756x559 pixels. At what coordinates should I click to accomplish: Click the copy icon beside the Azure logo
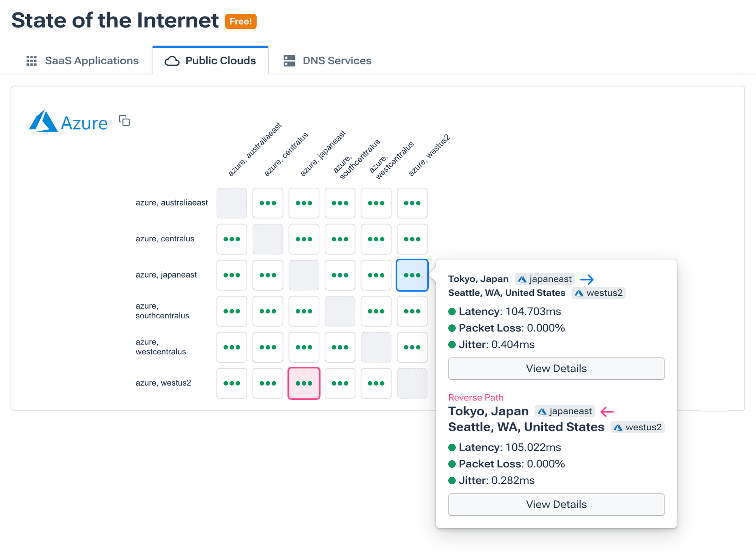pos(124,121)
